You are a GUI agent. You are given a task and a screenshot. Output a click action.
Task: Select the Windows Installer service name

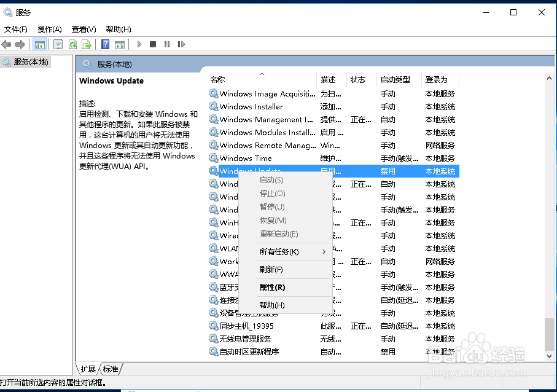coord(252,107)
